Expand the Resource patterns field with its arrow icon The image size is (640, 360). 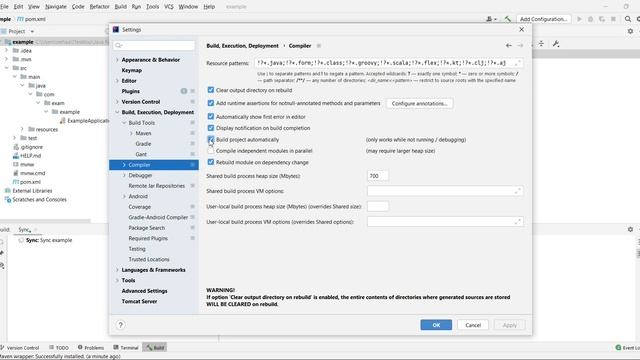518,63
